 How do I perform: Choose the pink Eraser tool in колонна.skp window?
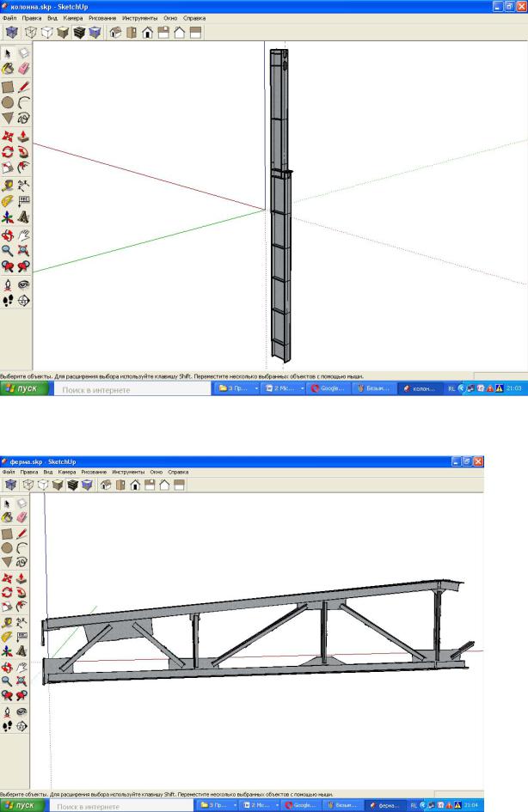pyautogui.click(x=23, y=69)
